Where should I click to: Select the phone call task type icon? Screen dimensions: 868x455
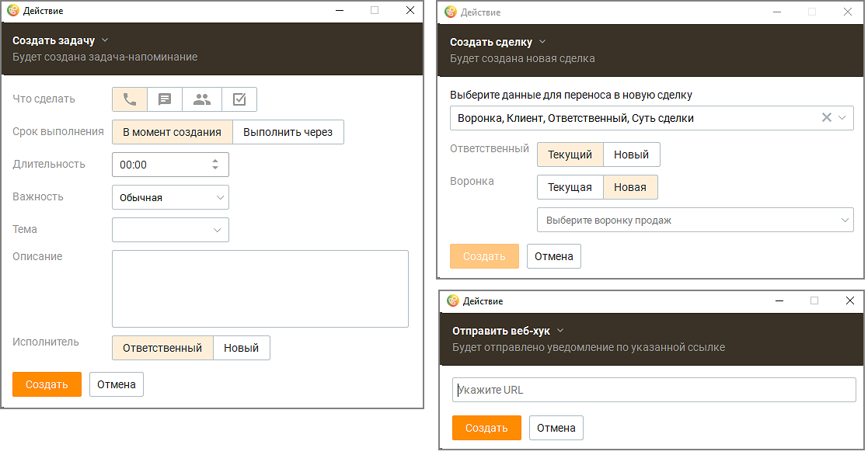(130, 99)
